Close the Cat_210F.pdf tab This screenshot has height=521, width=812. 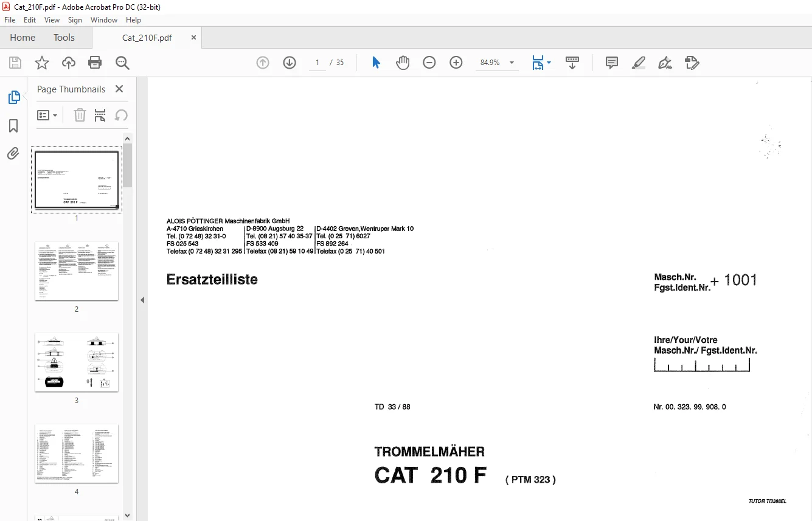coord(193,37)
